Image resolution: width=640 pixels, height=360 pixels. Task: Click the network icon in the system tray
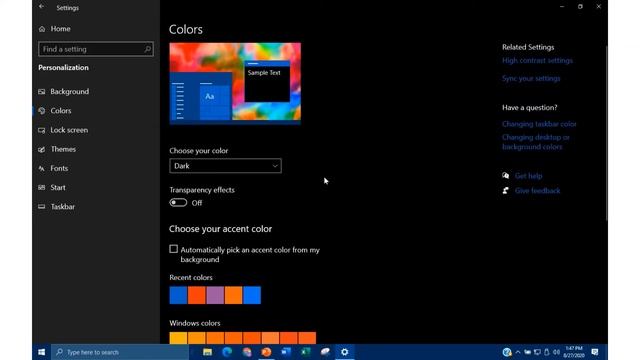tap(537, 352)
